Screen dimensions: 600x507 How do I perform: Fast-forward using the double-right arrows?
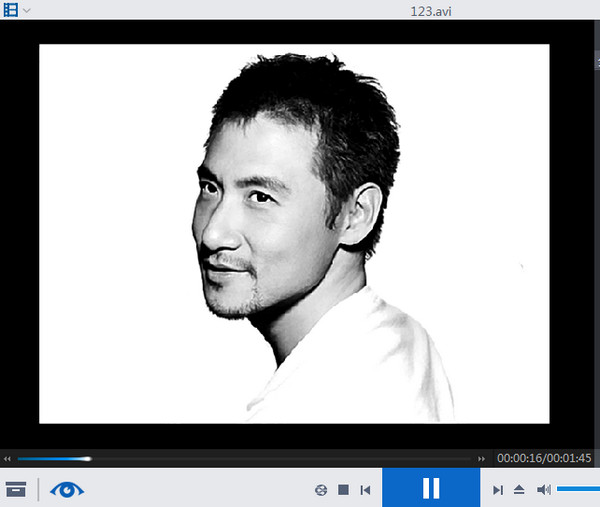click(x=481, y=458)
